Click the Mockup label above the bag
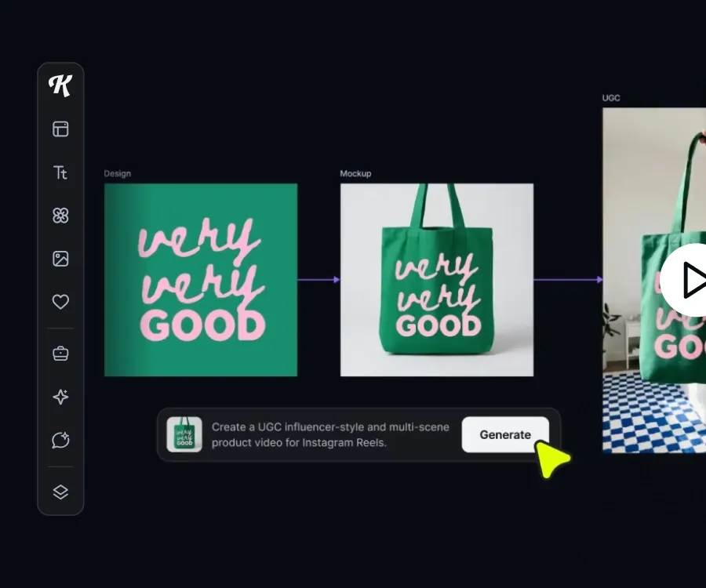 (x=355, y=173)
